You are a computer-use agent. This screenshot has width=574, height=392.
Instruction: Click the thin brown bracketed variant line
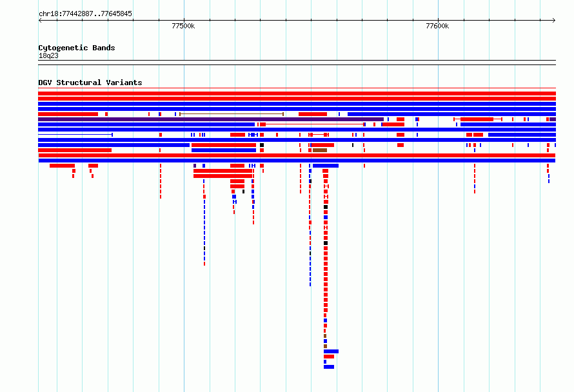(x=232, y=114)
